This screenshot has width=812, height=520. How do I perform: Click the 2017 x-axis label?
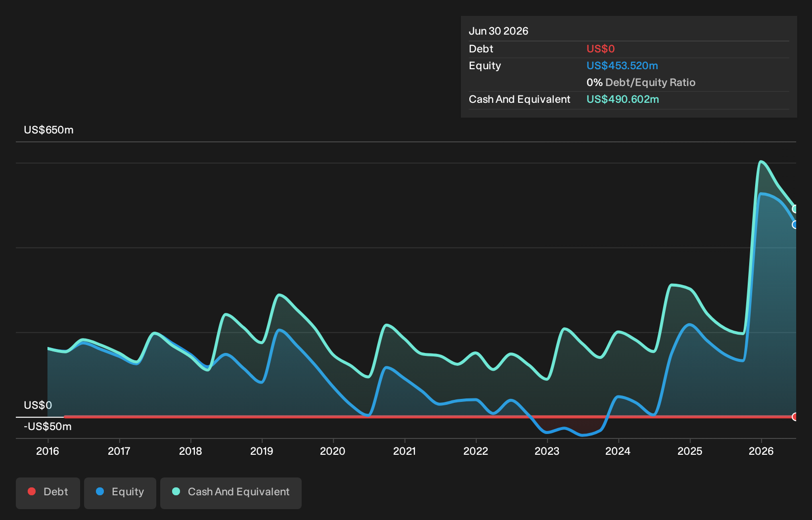click(119, 451)
